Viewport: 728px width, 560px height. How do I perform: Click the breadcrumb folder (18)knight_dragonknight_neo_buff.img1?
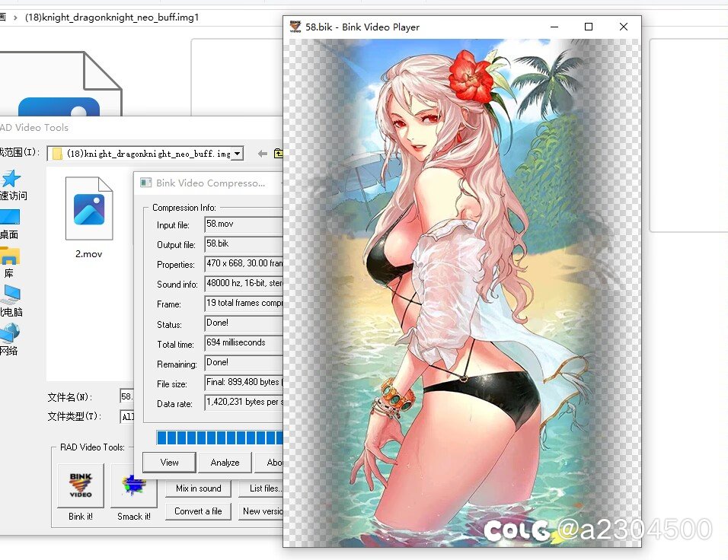[x=112, y=17]
